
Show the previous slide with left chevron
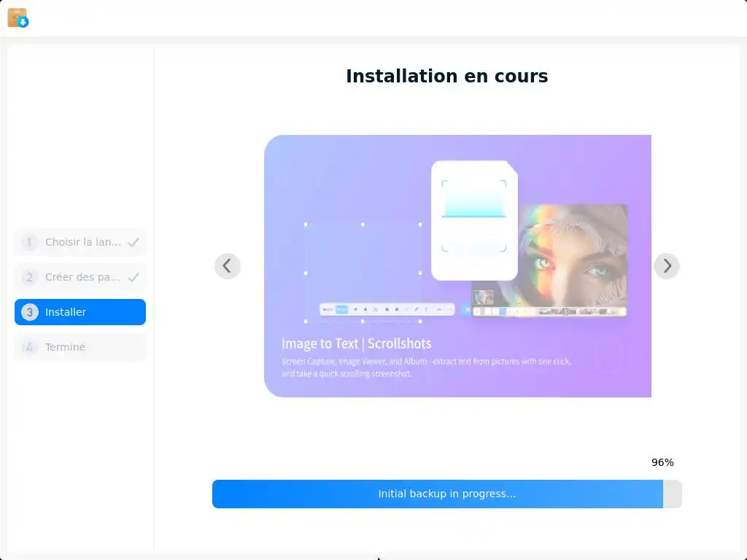228,265
